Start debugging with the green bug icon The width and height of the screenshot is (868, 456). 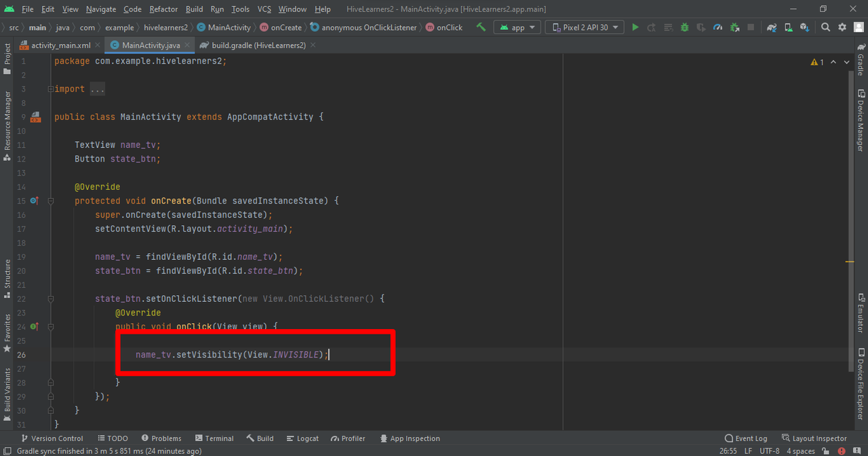(684, 27)
